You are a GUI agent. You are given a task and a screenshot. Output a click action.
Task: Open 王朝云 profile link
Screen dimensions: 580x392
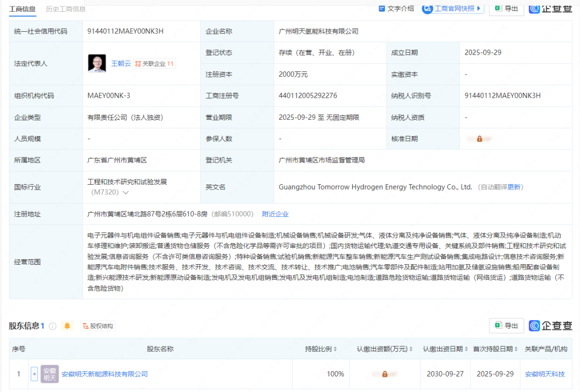point(121,63)
